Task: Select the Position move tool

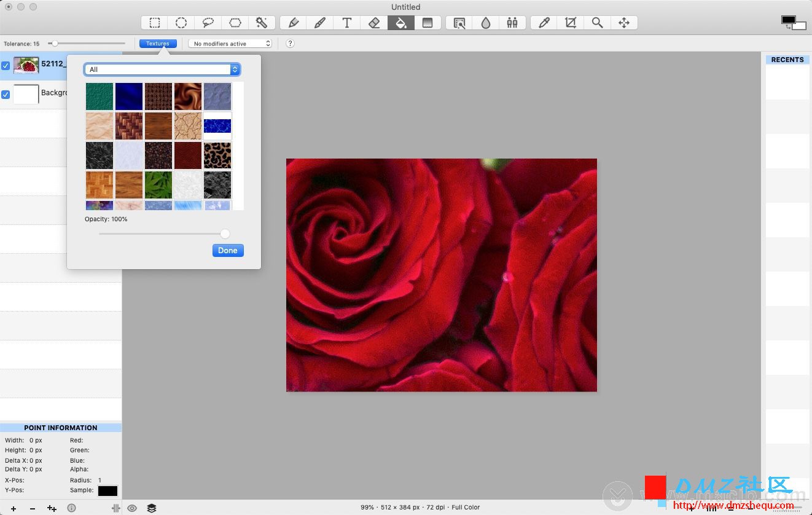Action: point(624,23)
